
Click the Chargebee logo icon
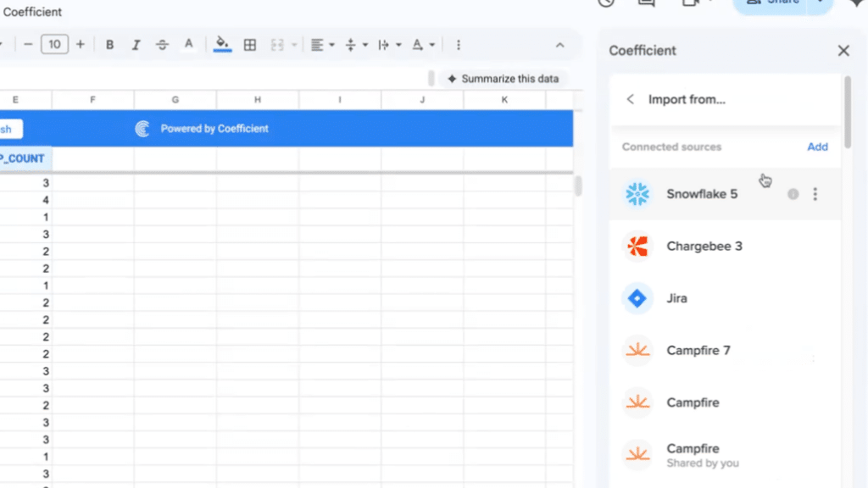[x=637, y=247]
